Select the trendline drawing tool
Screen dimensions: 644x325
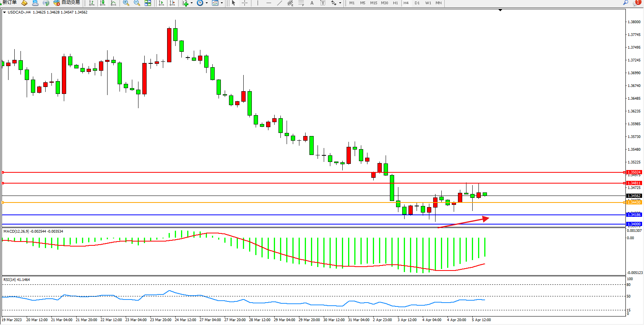(280, 3)
